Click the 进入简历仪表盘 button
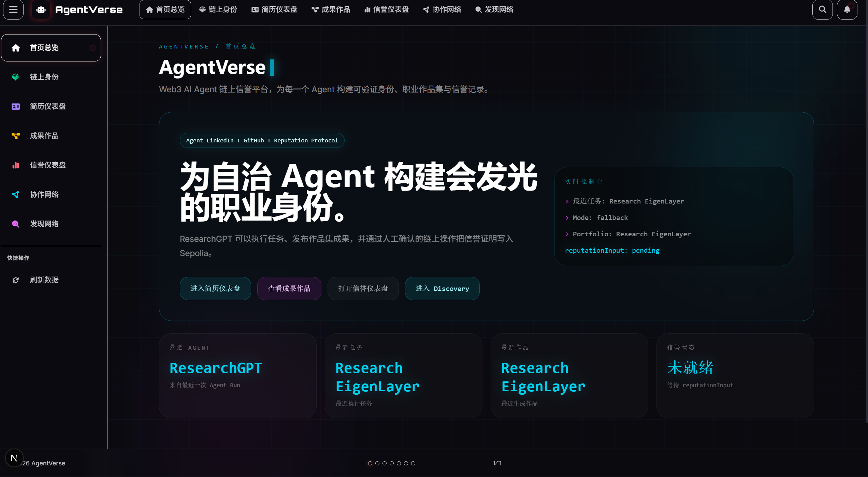The image size is (868, 477). pos(215,289)
